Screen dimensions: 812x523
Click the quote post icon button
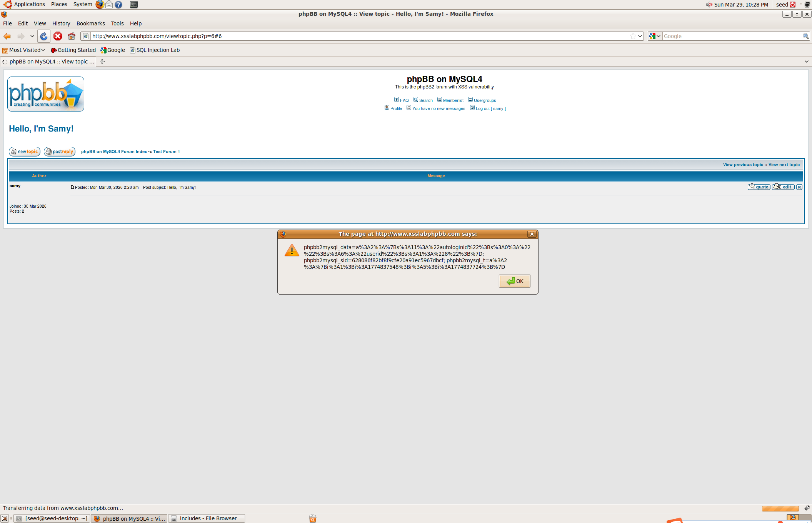[x=759, y=187]
